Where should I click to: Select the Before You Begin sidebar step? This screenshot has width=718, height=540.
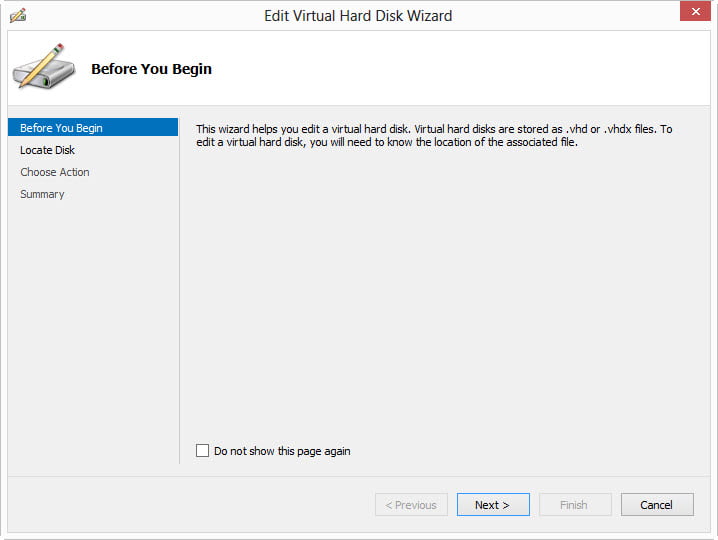coord(61,128)
